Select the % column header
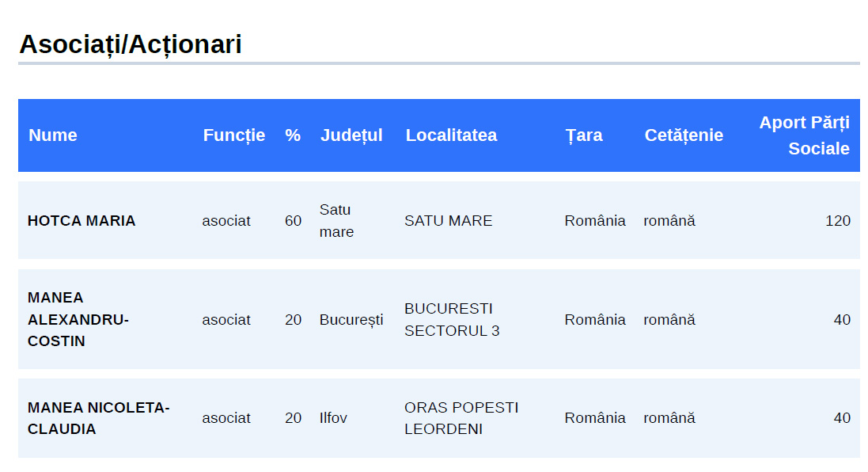The image size is (868, 472). coord(293,135)
